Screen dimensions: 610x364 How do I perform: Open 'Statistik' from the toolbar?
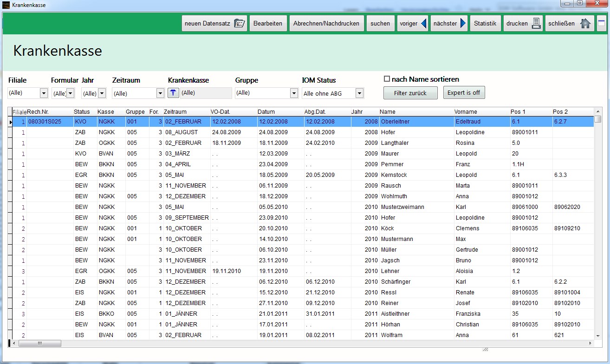(485, 24)
